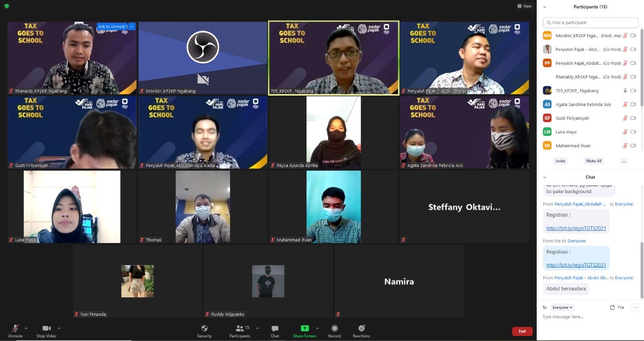This screenshot has height=341, width=644.
Task: Unmute the microphone
Action: coord(15,330)
